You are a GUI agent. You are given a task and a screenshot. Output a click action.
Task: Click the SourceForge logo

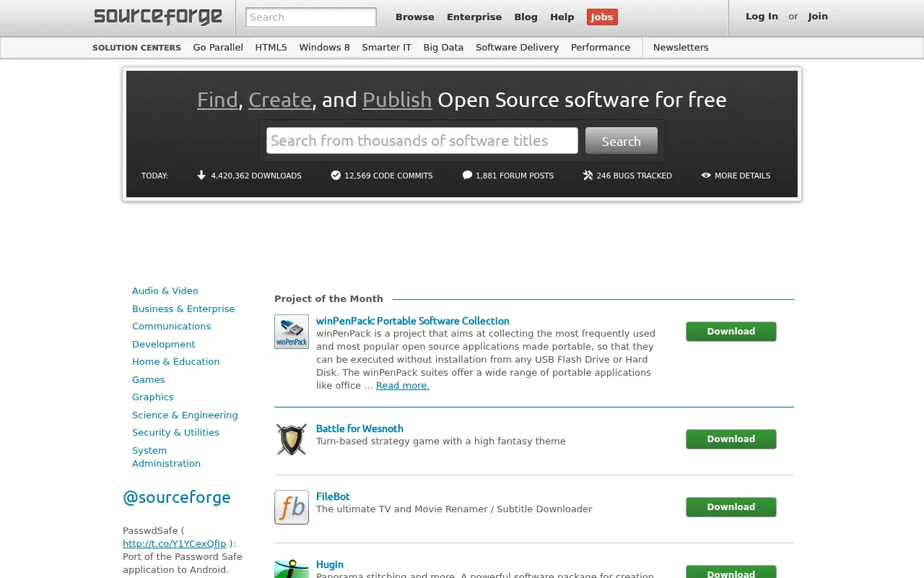[x=158, y=17]
